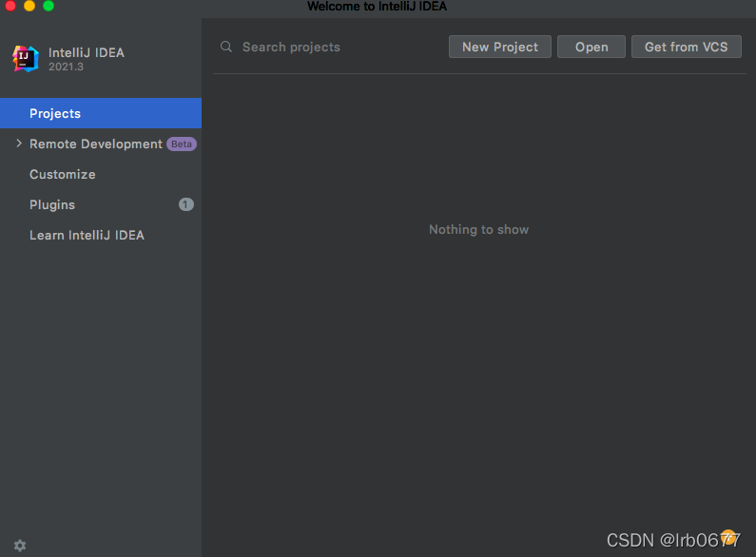Click Get from VCS button

(x=686, y=47)
